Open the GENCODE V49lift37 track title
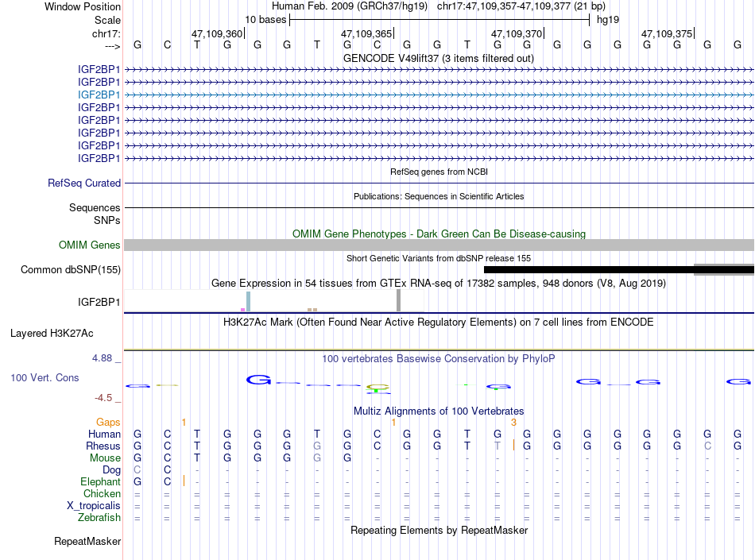 point(438,58)
